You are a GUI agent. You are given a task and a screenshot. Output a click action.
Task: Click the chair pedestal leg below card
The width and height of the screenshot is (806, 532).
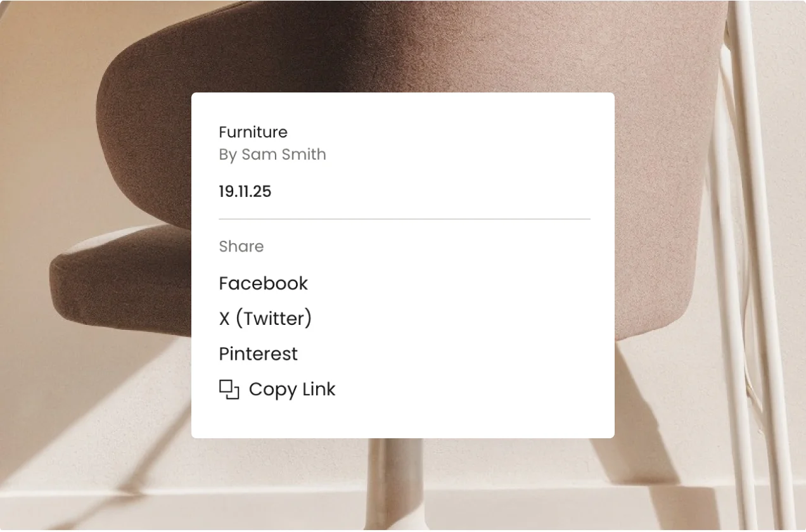tap(394, 481)
